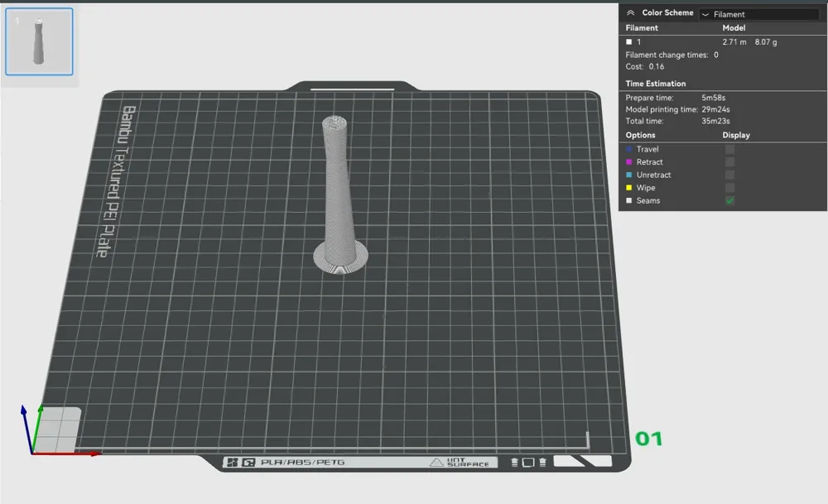828x504 pixels.
Task: Click the green 01 plate number label
Action: [x=648, y=439]
